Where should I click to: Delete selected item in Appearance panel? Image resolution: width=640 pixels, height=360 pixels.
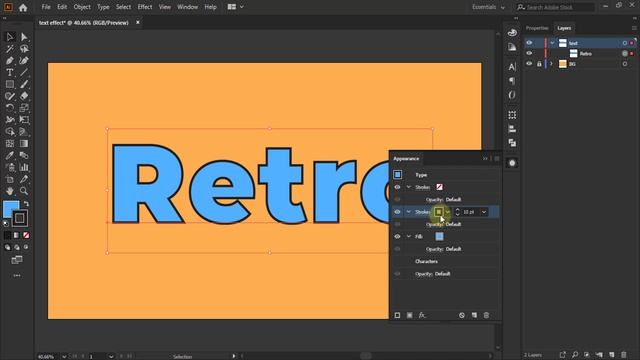tap(486, 315)
